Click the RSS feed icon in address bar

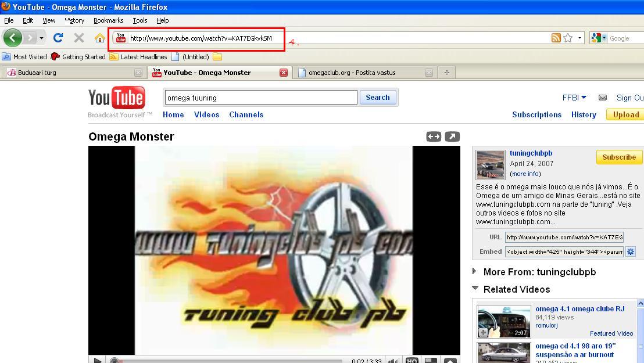[x=556, y=38]
